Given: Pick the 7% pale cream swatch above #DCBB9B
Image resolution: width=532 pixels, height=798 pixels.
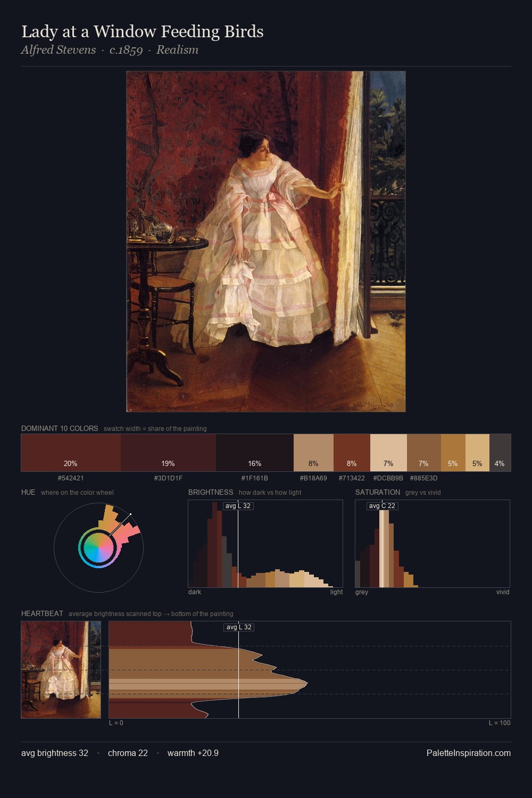Looking at the screenshot, I should point(388,453).
